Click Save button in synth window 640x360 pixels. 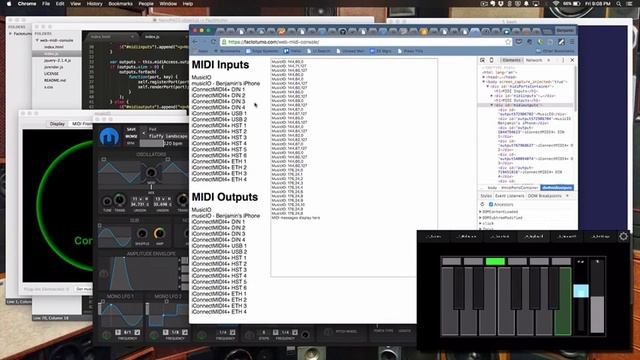131,129
